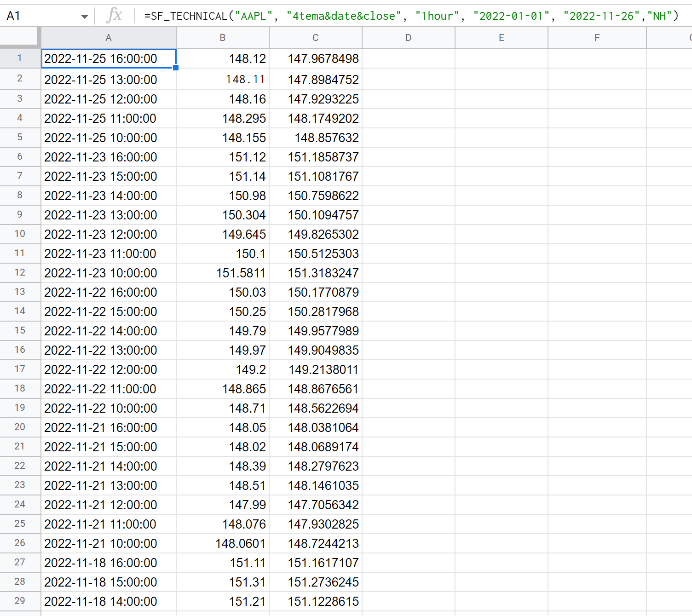
Task: Click cell value 147.8984752
Action: pyautogui.click(x=316, y=80)
